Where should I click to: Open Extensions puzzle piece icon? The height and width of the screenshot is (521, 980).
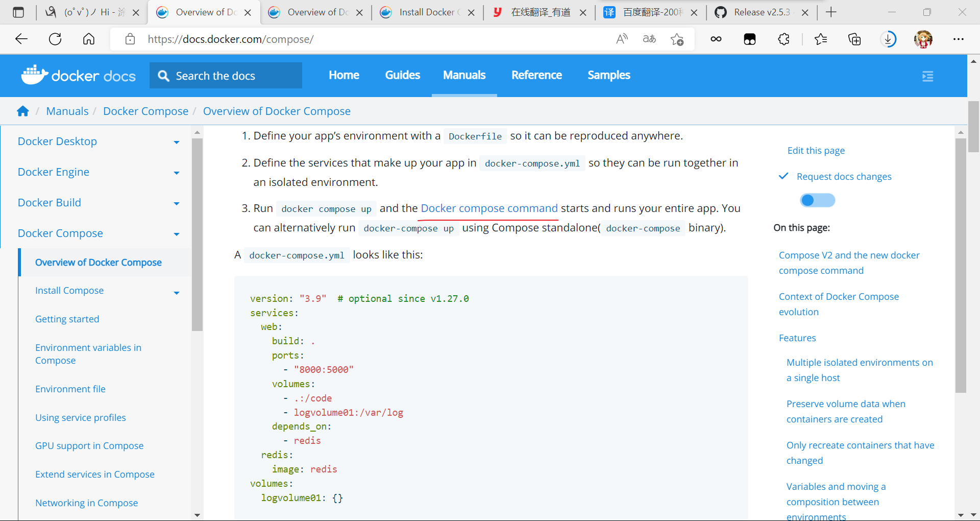tap(783, 39)
